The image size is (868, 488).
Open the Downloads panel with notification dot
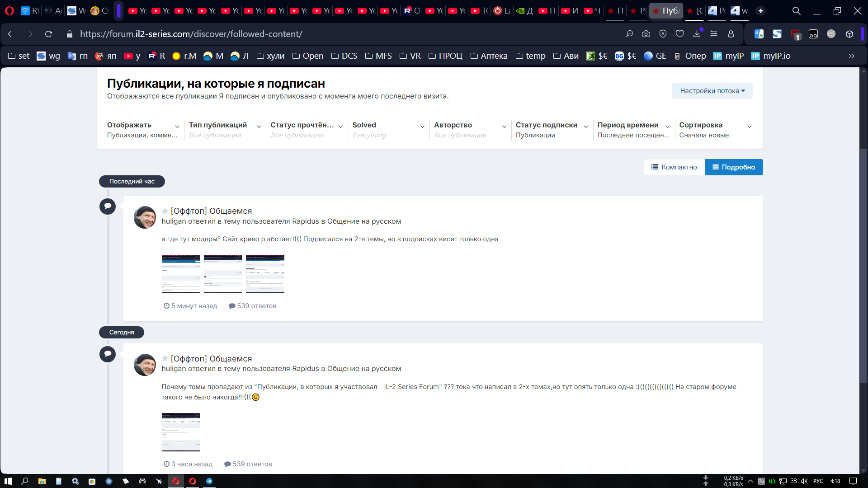pos(697,34)
